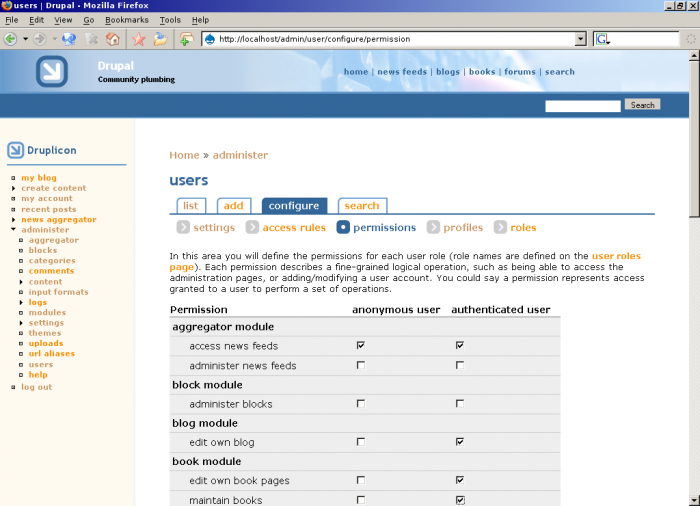Follow the forums link in header
Screen dimensions: 700x506
(x=520, y=71)
